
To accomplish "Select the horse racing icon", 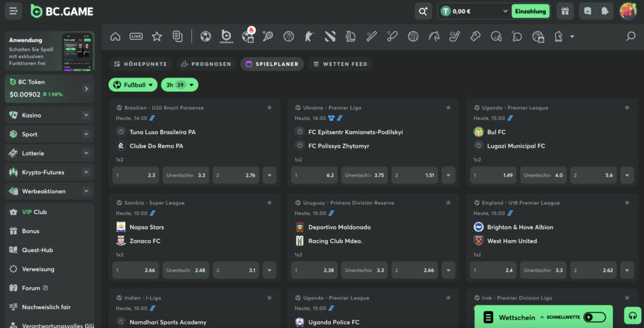I will tap(434, 36).
